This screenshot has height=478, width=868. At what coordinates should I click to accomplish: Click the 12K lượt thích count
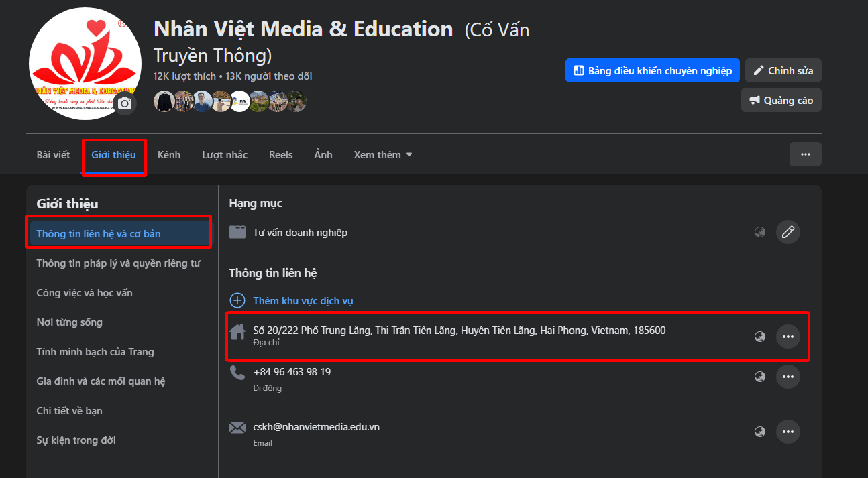(x=184, y=76)
